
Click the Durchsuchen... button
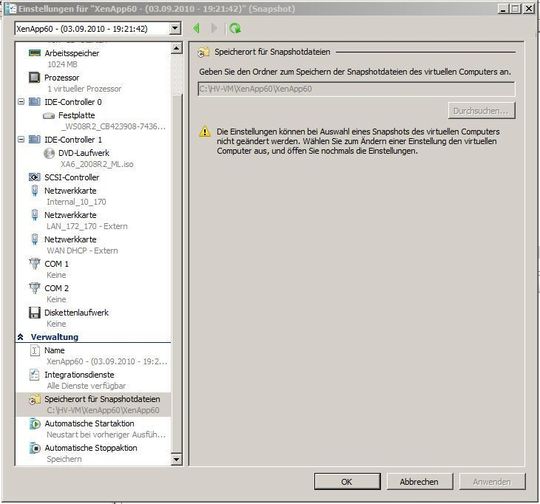481,111
